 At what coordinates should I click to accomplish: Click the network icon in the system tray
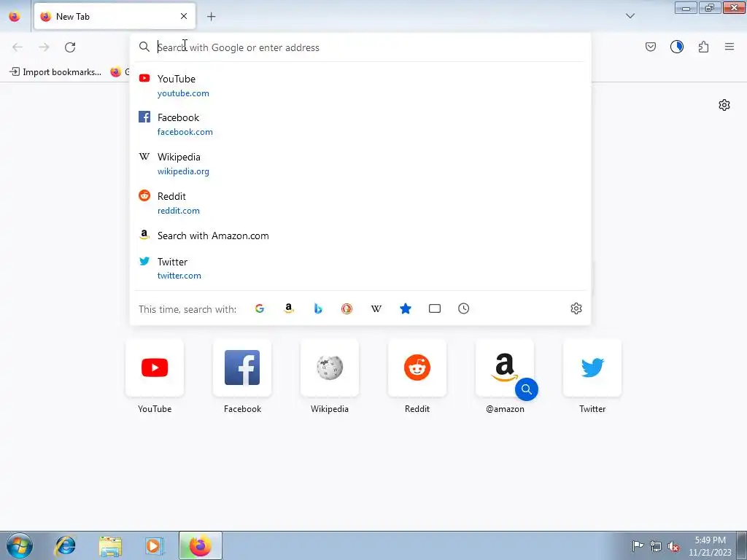point(656,546)
